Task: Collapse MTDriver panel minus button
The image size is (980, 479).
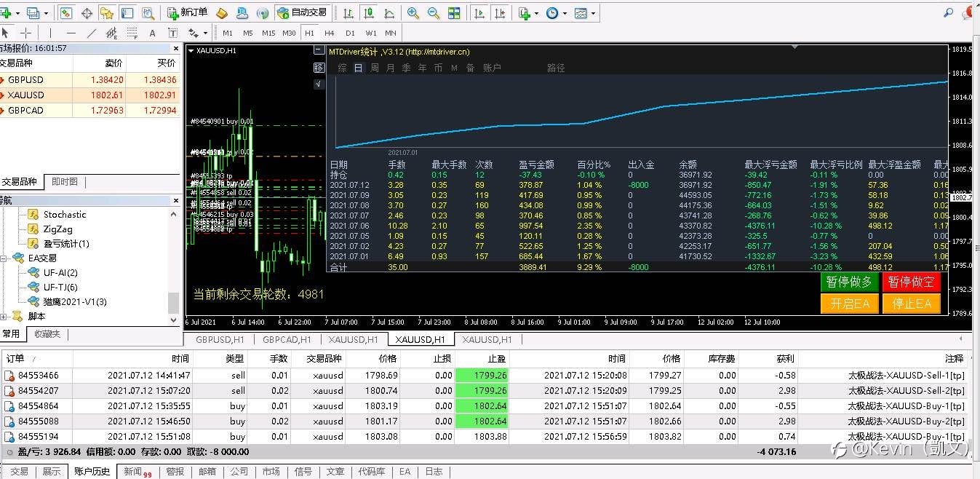Action: point(319,50)
